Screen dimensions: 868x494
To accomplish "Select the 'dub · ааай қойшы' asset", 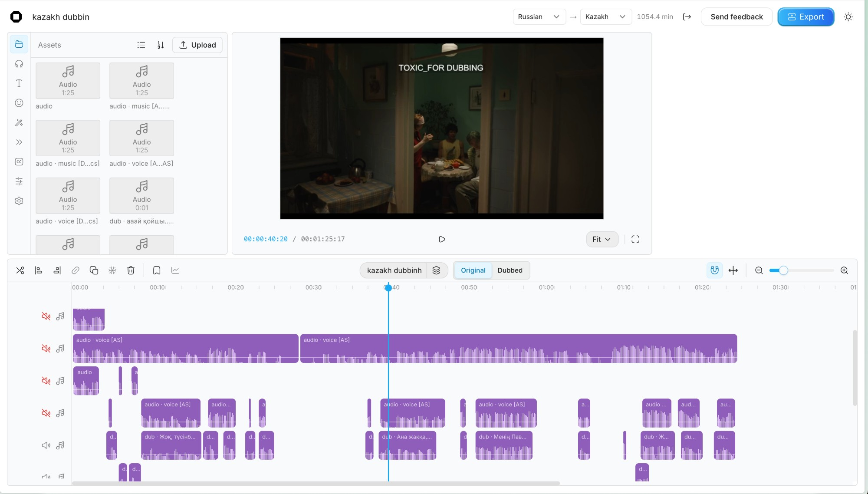I will click(141, 196).
